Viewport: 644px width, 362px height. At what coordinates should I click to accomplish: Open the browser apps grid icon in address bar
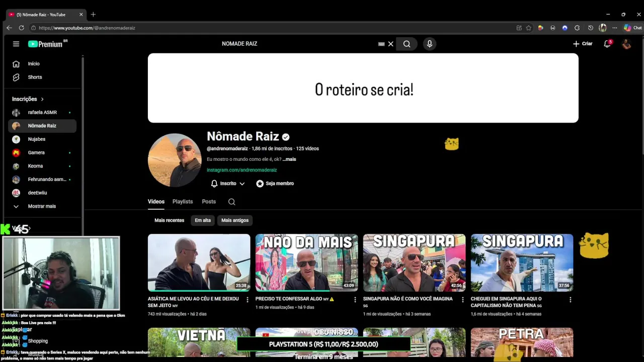519,28
